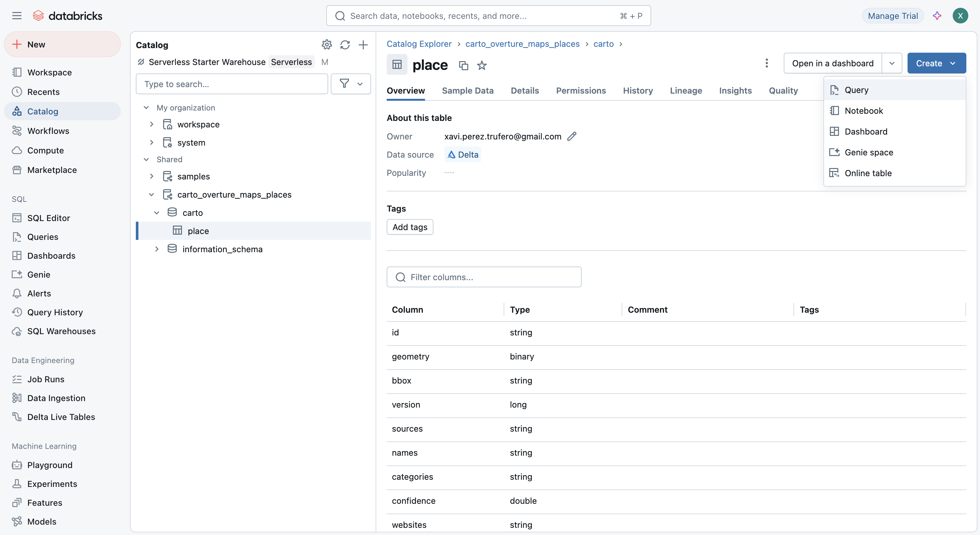Open Alerts in the sidebar

pos(62,293)
